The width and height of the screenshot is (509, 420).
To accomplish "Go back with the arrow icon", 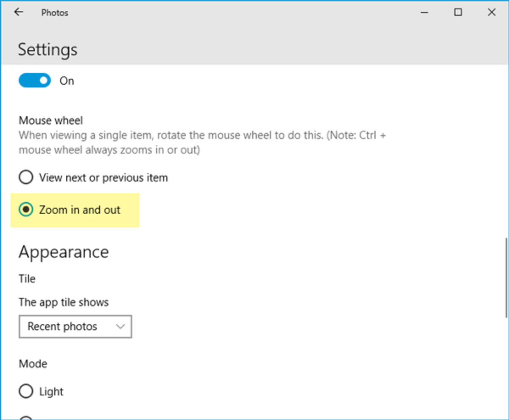I will [x=18, y=12].
